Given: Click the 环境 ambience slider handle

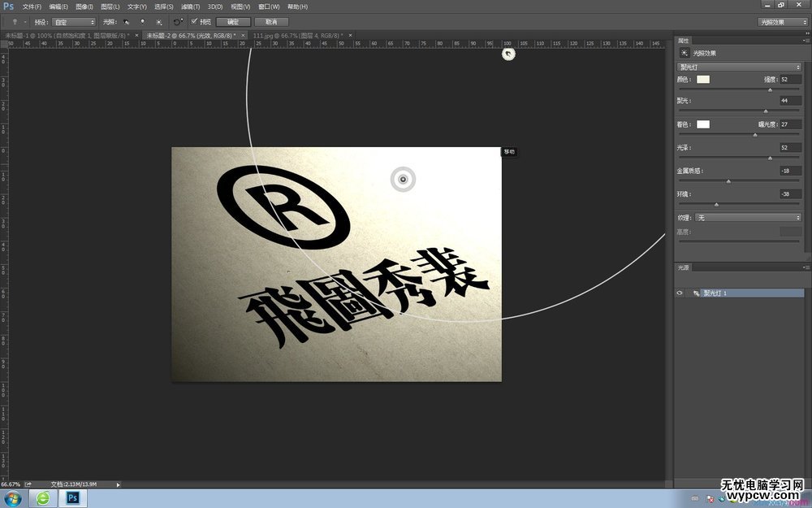Looking at the screenshot, I should (716, 204).
